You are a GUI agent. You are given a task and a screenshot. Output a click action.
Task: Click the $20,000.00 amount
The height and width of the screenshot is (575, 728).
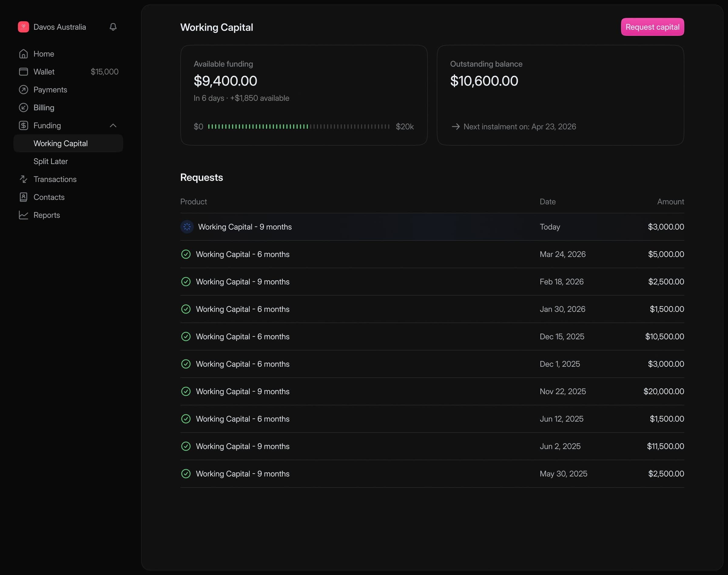click(664, 392)
